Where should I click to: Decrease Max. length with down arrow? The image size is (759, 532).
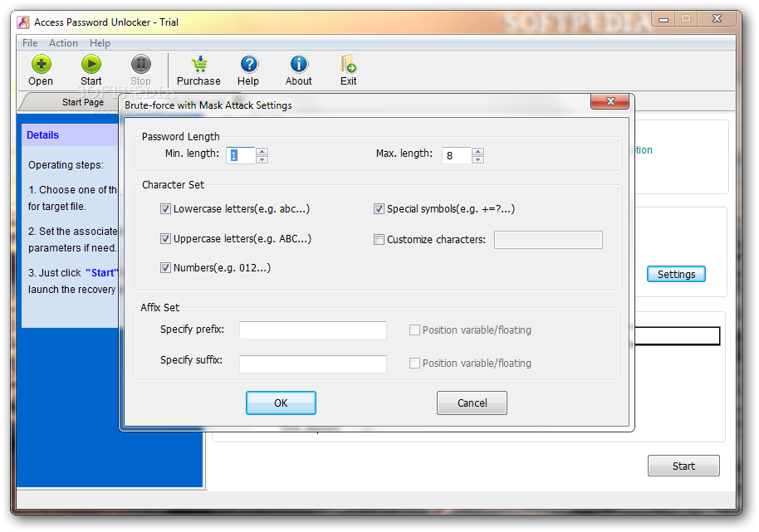477,159
